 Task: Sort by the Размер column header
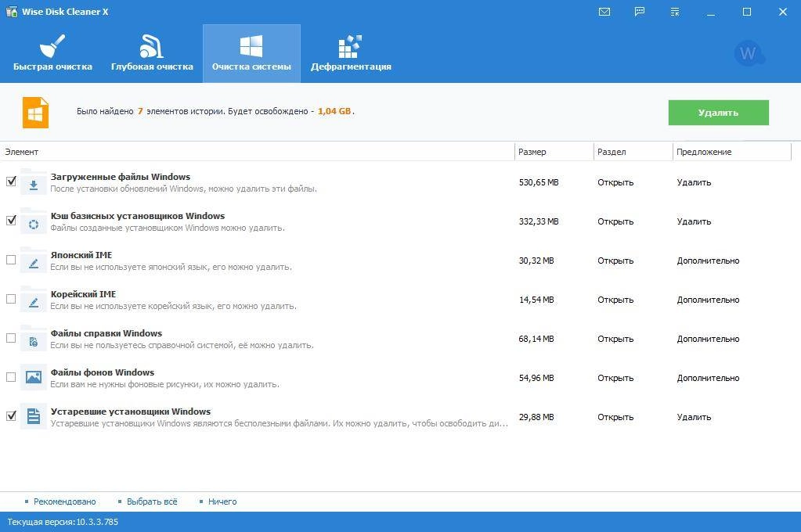pyautogui.click(x=554, y=152)
